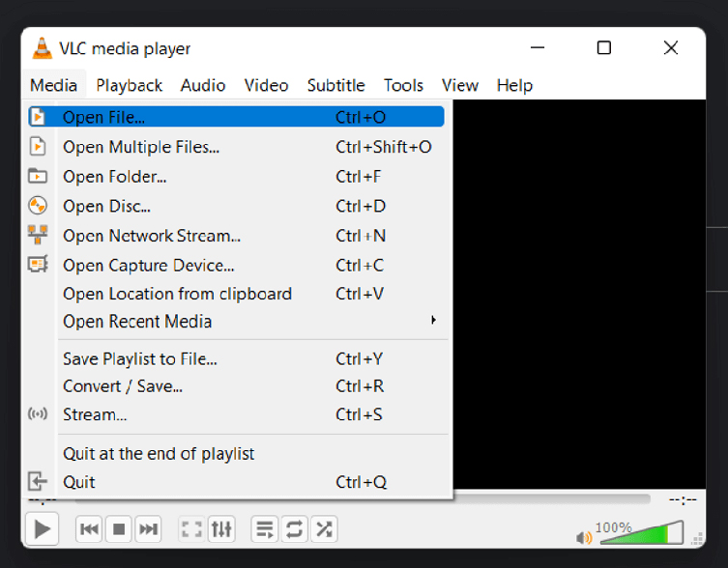
Task: Open the Video menu
Action: coord(267,85)
